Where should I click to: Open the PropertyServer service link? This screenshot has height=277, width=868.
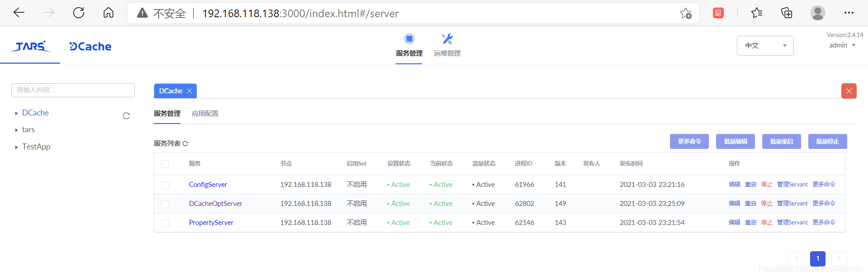pyautogui.click(x=211, y=223)
